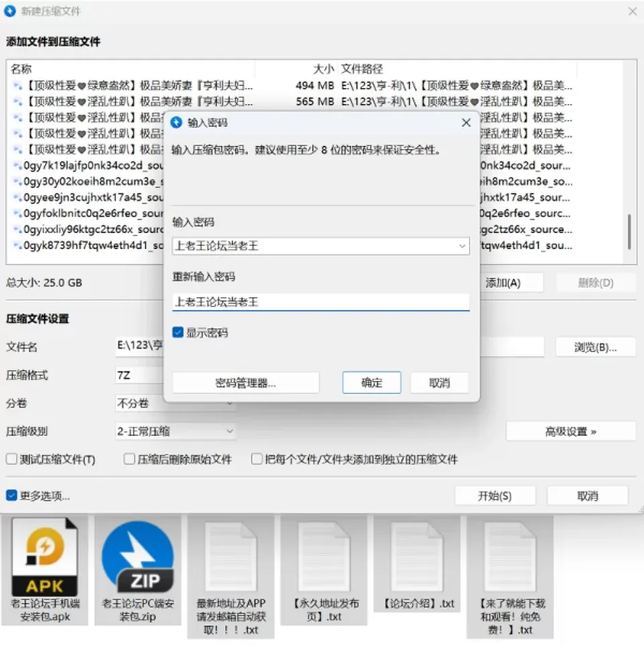Click the file icon beside 0gy7k19lajfp0nk34co2d row
The height and width of the screenshot is (645, 644).
pos(17,166)
